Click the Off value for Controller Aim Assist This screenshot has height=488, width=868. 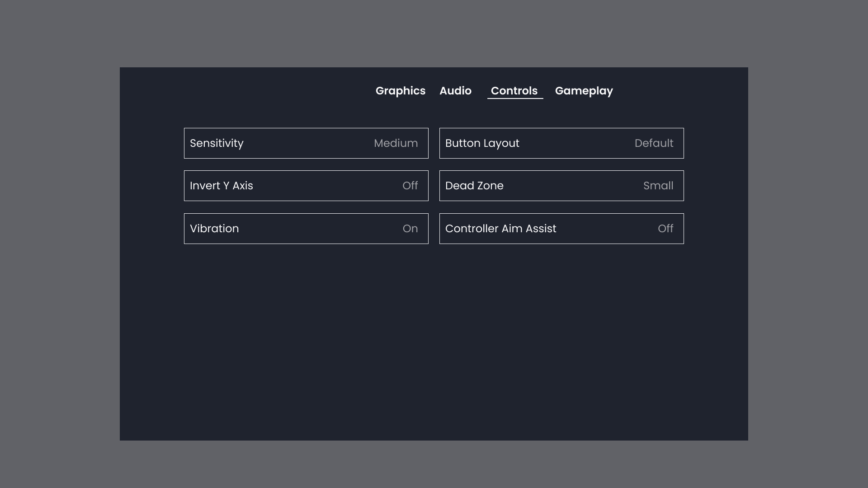(x=665, y=229)
